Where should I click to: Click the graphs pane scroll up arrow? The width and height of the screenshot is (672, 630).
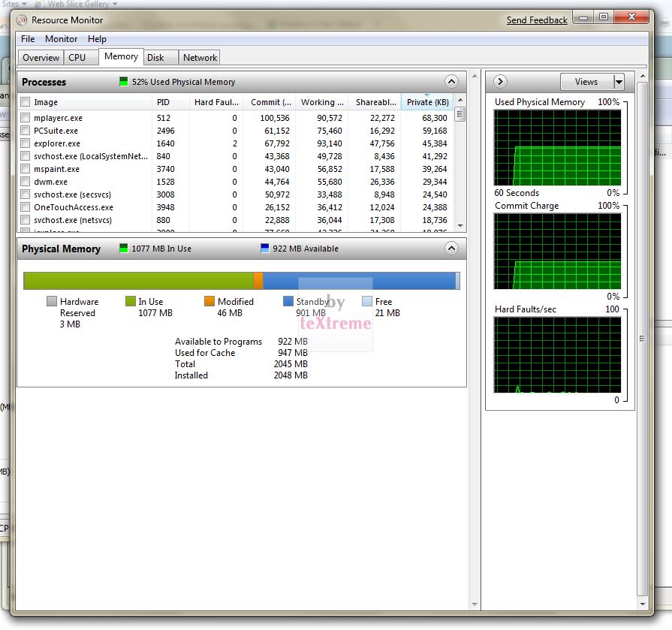coord(642,76)
